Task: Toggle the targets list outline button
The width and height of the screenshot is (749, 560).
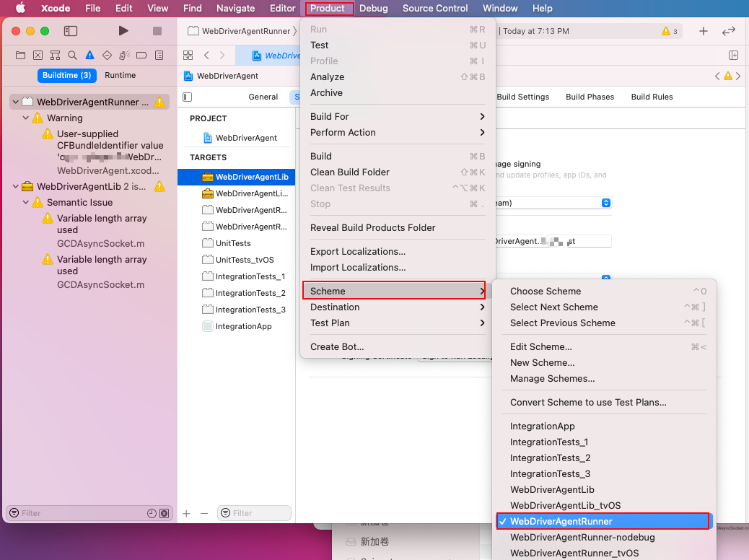Action: (188, 97)
